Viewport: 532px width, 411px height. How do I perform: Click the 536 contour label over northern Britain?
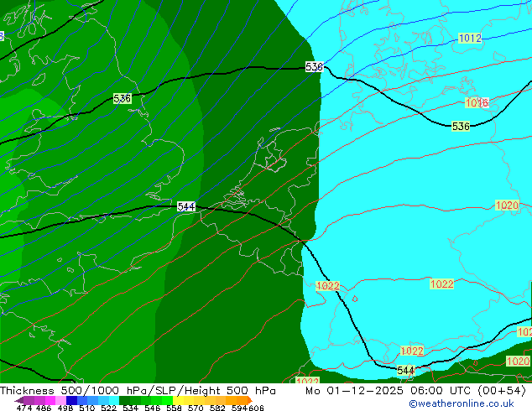point(123,99)
